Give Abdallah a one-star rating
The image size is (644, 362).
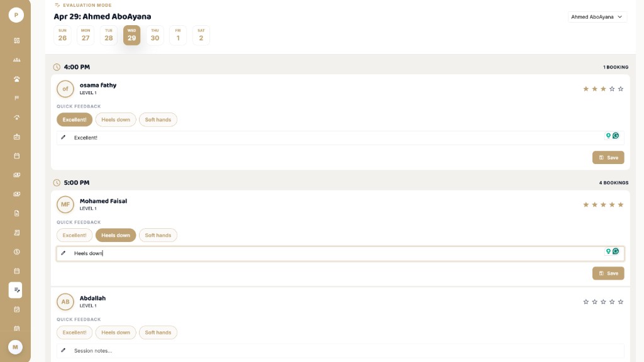point(586,302)
